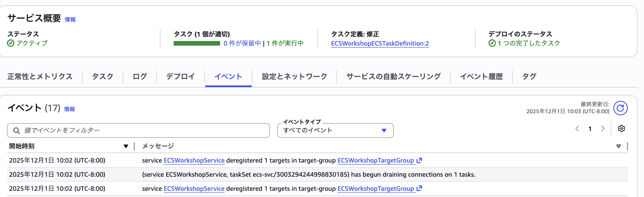Viewport: 644px width, 197px height.
Task: Go to previous events page
Action: [577, 129]
